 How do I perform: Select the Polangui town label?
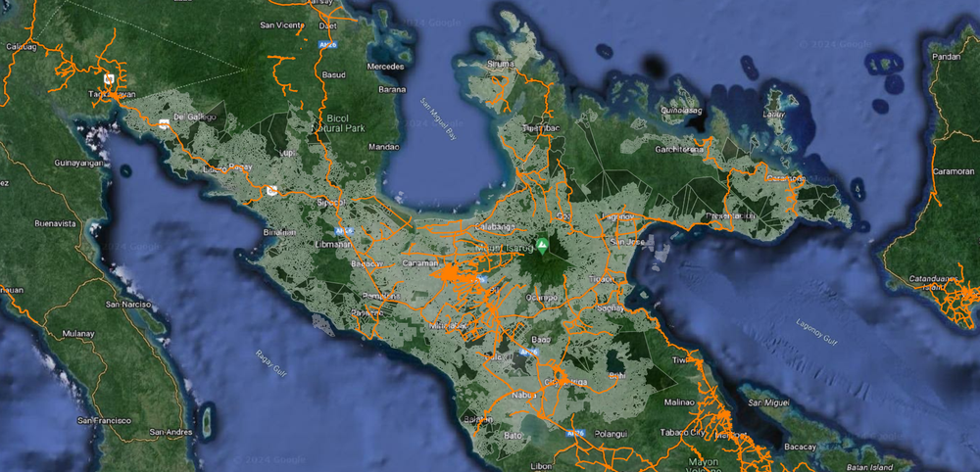pyautogui.click(x=610, y=433)
